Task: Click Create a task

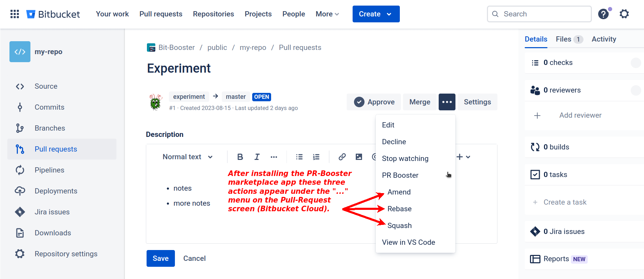Action: (565, 202)
